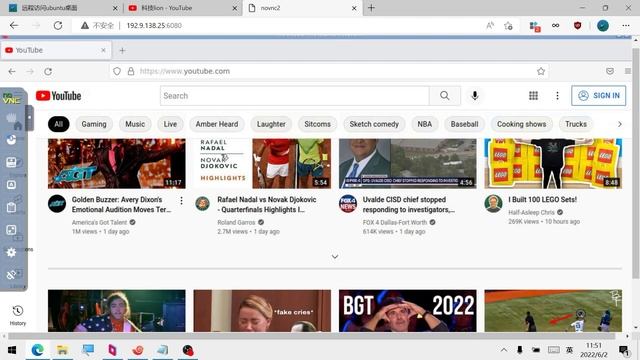Open FOX 4 Dallas-Fort Worth channel link

click(395, 222)
